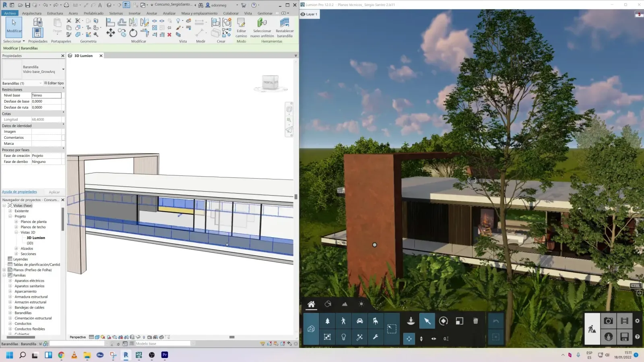
Task: Click the Nivel base field showing Térreo
Action: coord(46,95)
